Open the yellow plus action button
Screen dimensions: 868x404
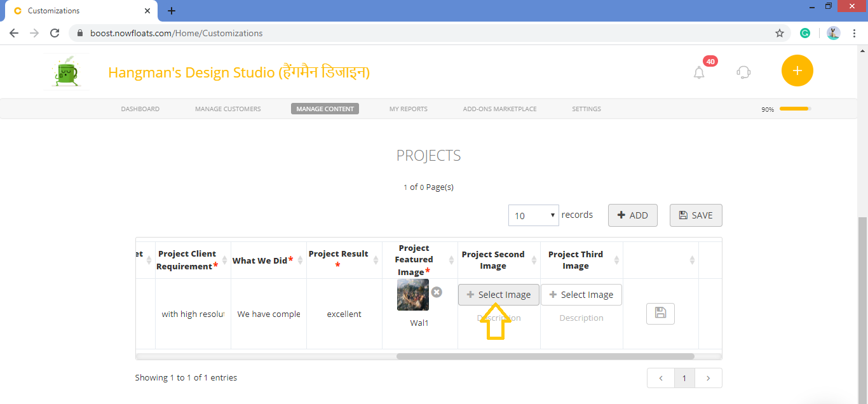tap(797, 71)
